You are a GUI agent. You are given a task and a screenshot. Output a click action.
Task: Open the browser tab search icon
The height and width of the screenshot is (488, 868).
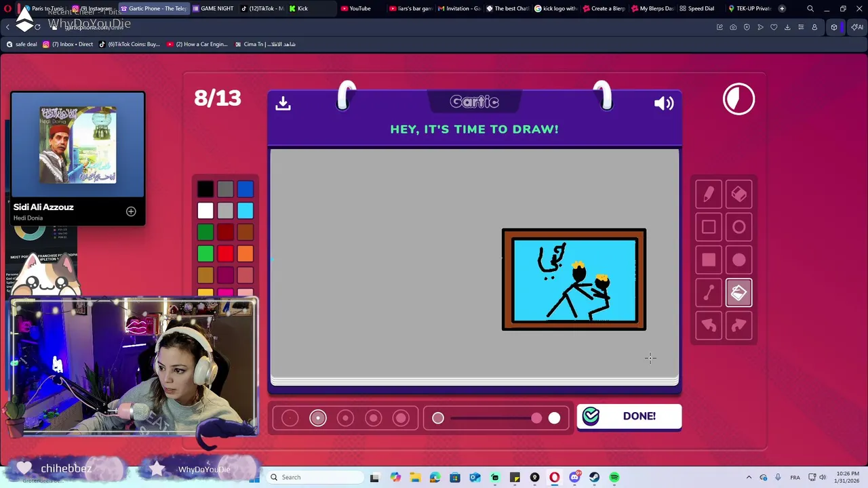pyautogui.click(x=810, y=9)
